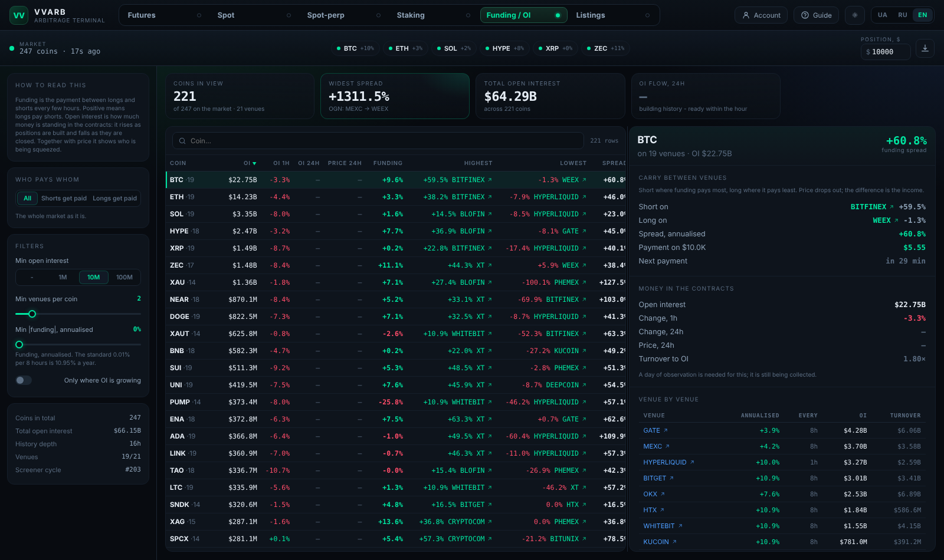Screen dimensions: 944x560
Task: Sort table by HIGHEST column header
Action: (478, 163)
